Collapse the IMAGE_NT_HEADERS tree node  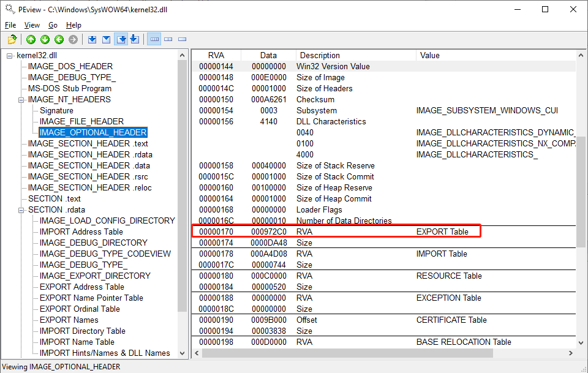click(x=21, y=99)
